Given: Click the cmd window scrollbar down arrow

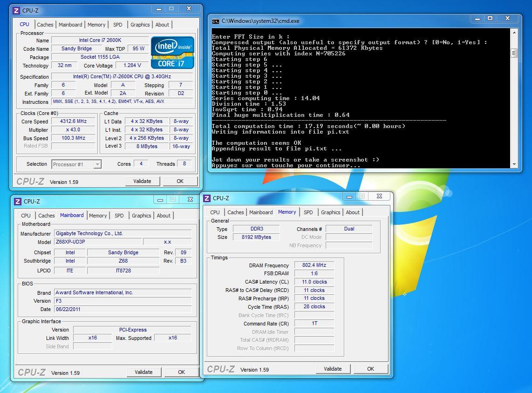Looking at the screenshot, I should [514, 164].
